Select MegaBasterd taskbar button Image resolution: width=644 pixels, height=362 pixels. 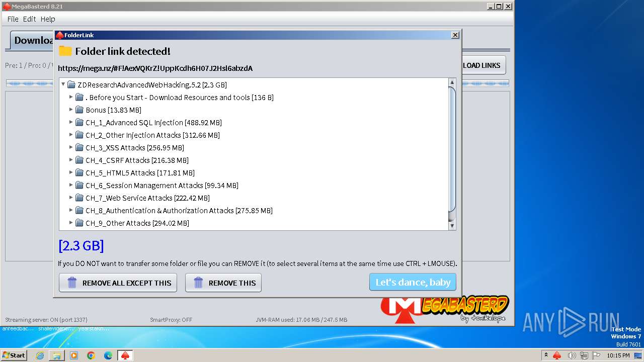pos(125,355)
